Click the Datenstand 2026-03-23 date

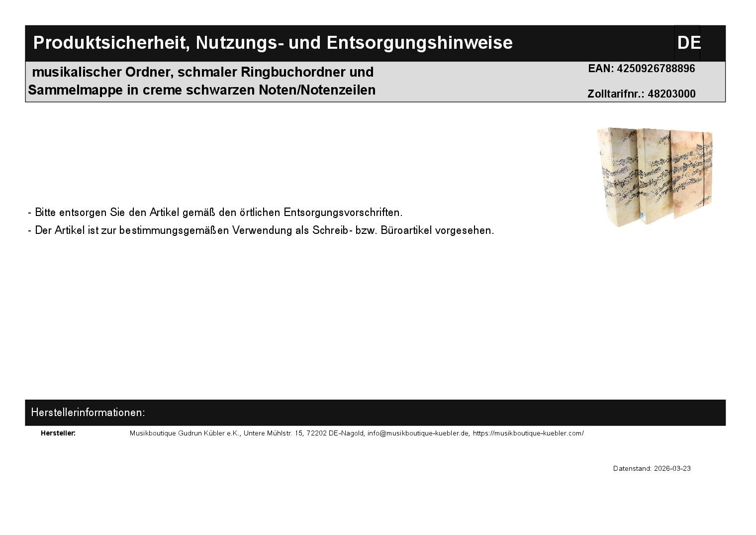tap(652, 468)
